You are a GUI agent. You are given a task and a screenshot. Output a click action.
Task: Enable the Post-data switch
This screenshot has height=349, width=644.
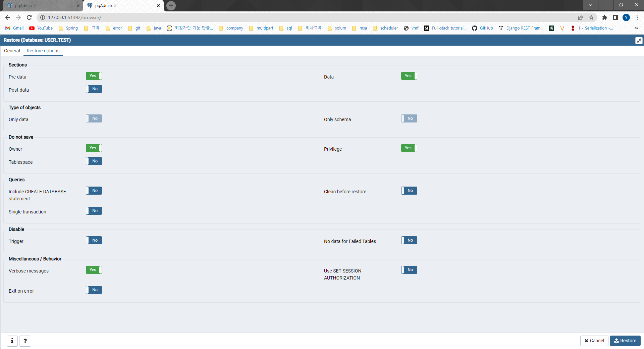(94, 89)
